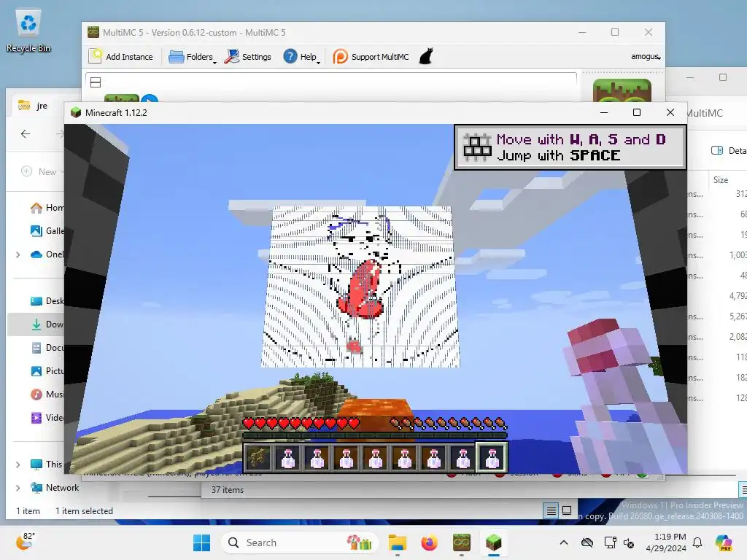Screen dimensions: 747x560
Task: Switch Explorer to large thumbnails view icon
Action: click(x=567, y=510)
